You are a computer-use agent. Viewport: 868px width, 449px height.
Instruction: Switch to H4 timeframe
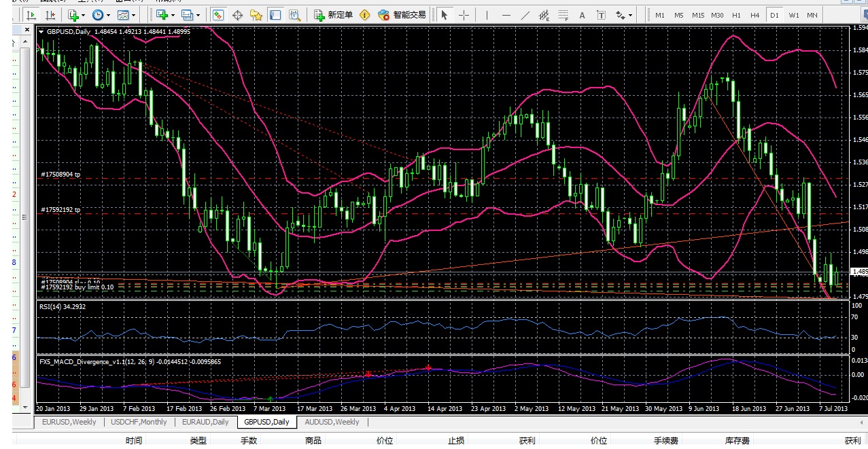pos(755,15)
